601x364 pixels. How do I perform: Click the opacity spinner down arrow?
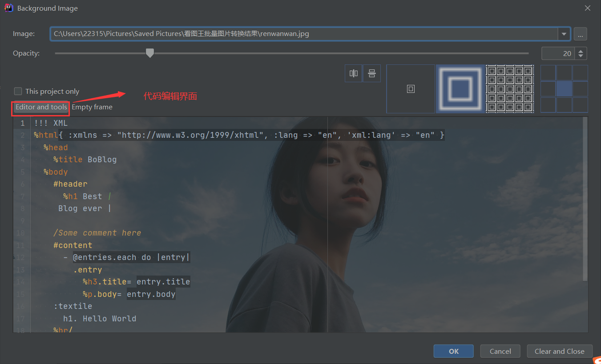pos(581,56)
